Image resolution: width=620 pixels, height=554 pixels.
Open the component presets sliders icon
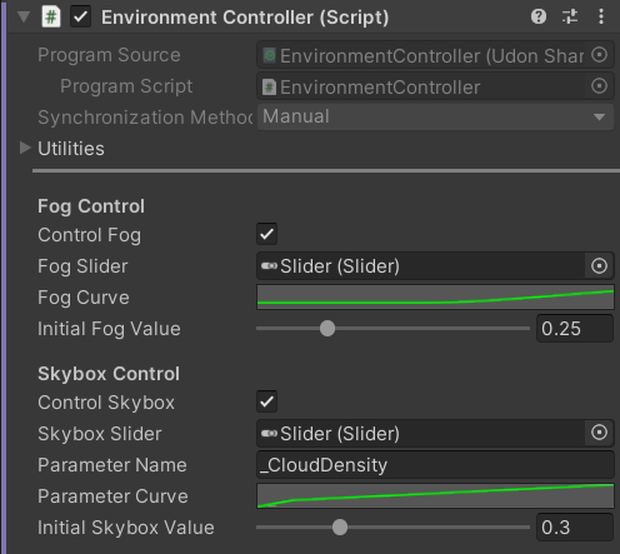point(570,17)
